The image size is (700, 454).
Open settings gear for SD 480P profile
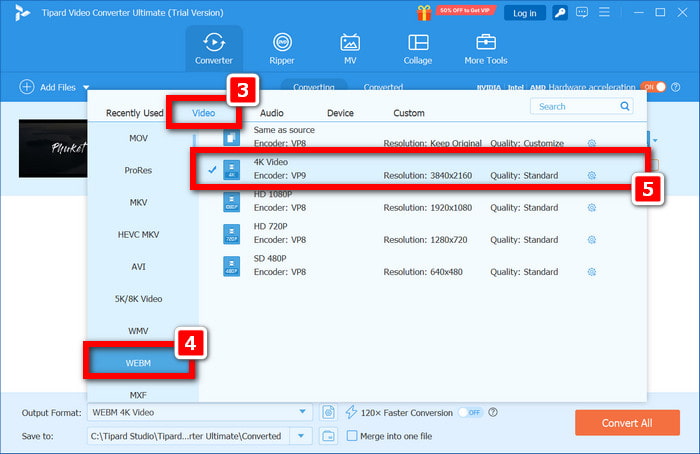click(x=592, y=272)
